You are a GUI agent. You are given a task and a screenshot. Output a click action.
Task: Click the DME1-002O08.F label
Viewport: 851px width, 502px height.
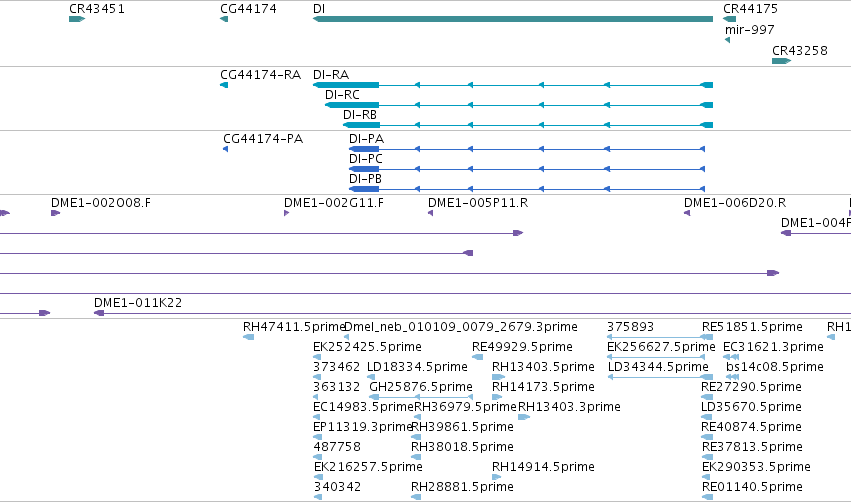pyautogui.click(x=101, y=203)
